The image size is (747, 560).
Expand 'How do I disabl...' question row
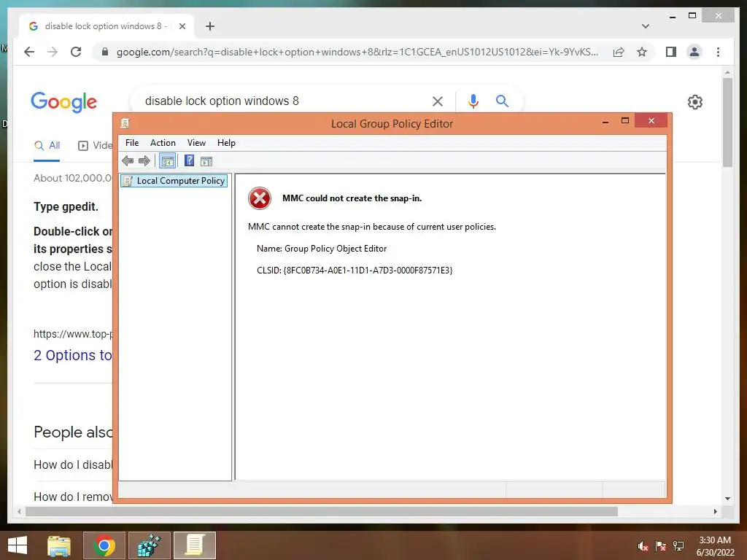point(73,464)
